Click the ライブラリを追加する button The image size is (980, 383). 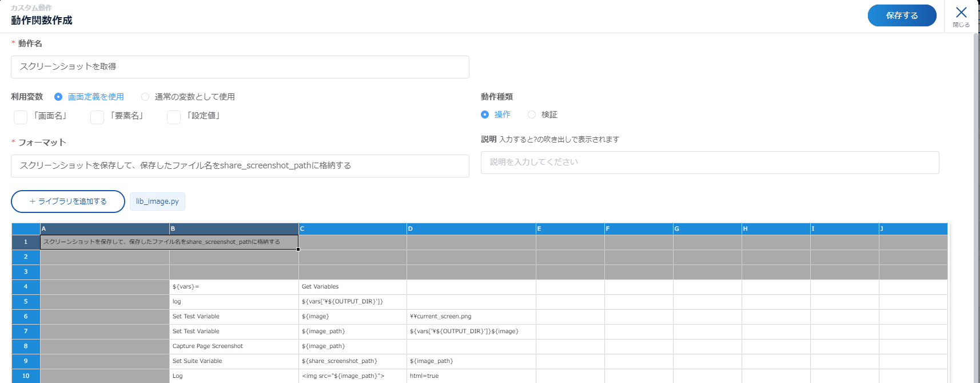68,202
